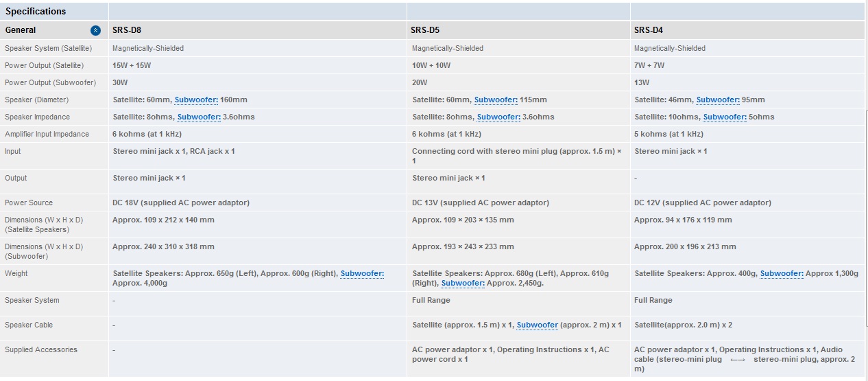Viewport: 868px width, 381px height.
Task: Select the Input row label
Action: pos(12,151)
